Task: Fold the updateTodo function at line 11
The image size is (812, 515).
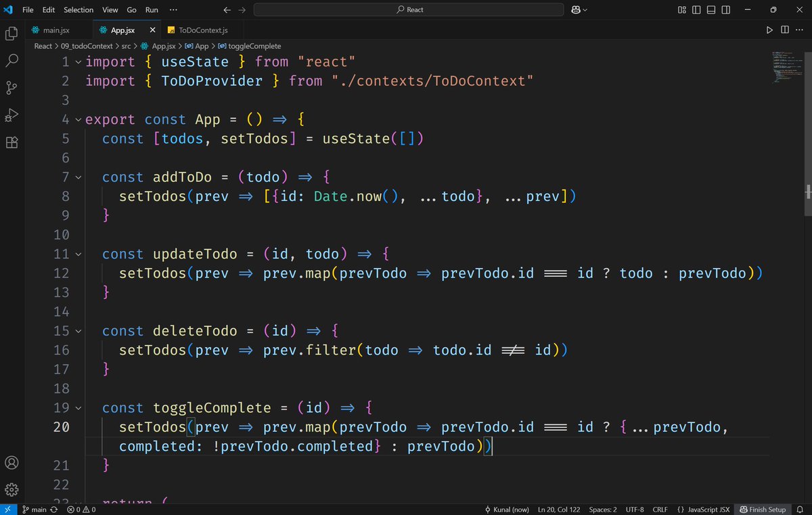Action: [78, 254]
